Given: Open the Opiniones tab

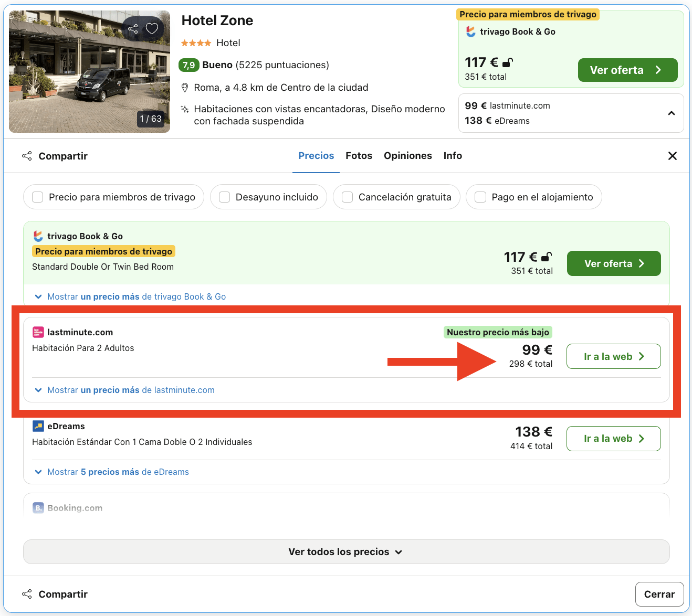Looking at the screenshot, I should [x=408, y=156].
